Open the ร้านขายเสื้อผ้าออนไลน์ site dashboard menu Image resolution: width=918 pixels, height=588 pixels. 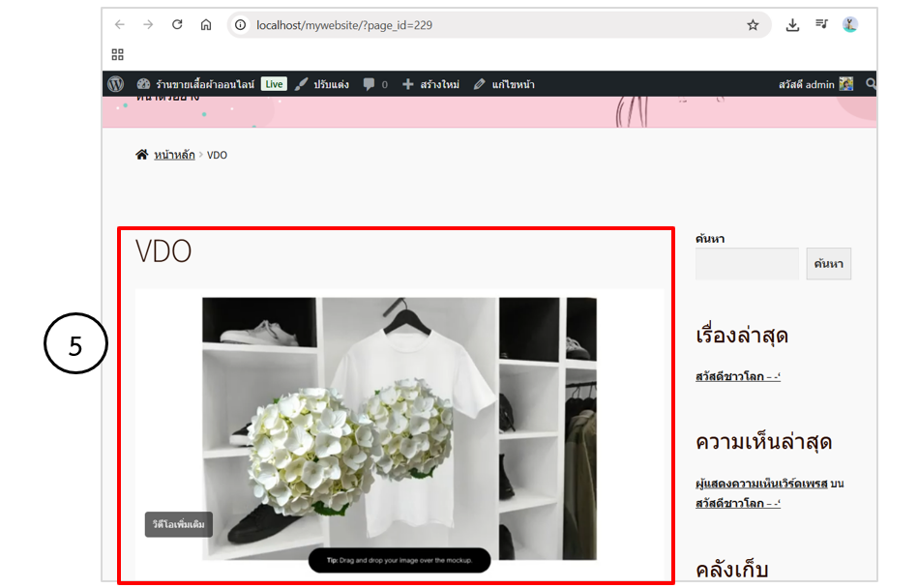point(195,84)
